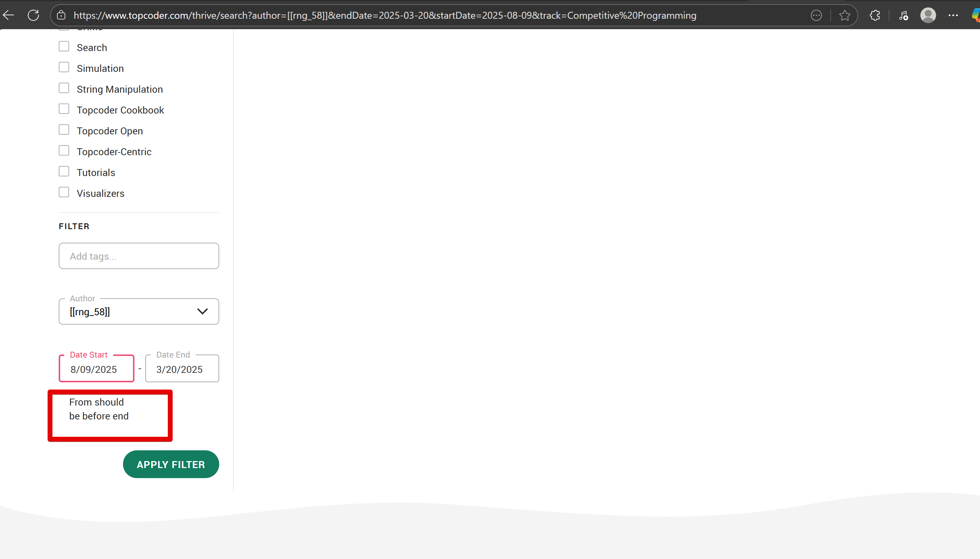
Task: Toggle the Visualizers checkbox
Action: click(64, 192)
